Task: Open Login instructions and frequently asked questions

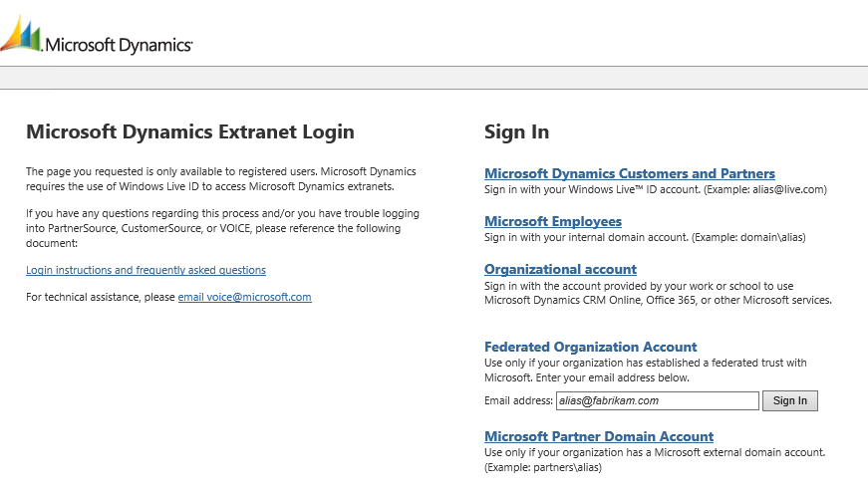Action: (x=145, y=270)
